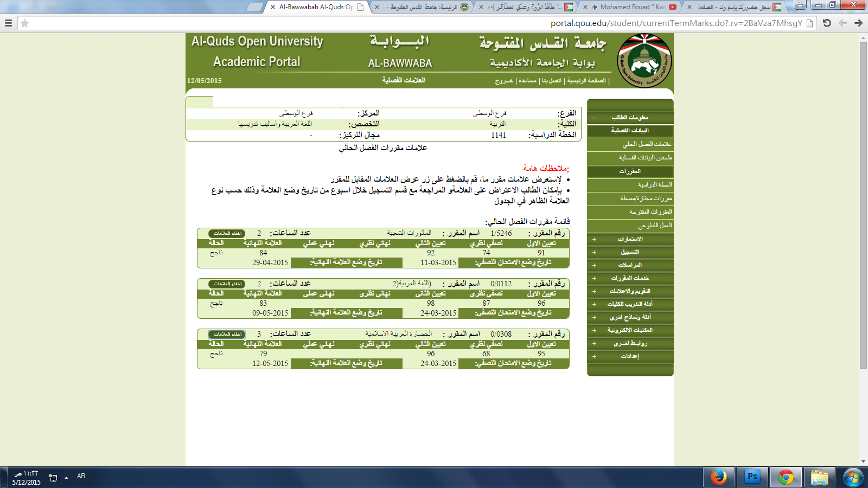Switch to the منافذ الروح tab
Screen dimensions: 868x488
[x=526, y=7]
